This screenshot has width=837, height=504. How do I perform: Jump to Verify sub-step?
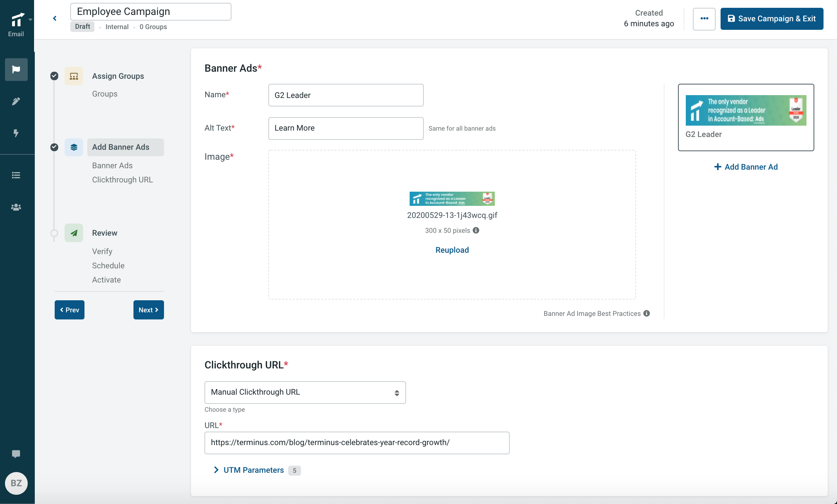click(x=102, y=251)
